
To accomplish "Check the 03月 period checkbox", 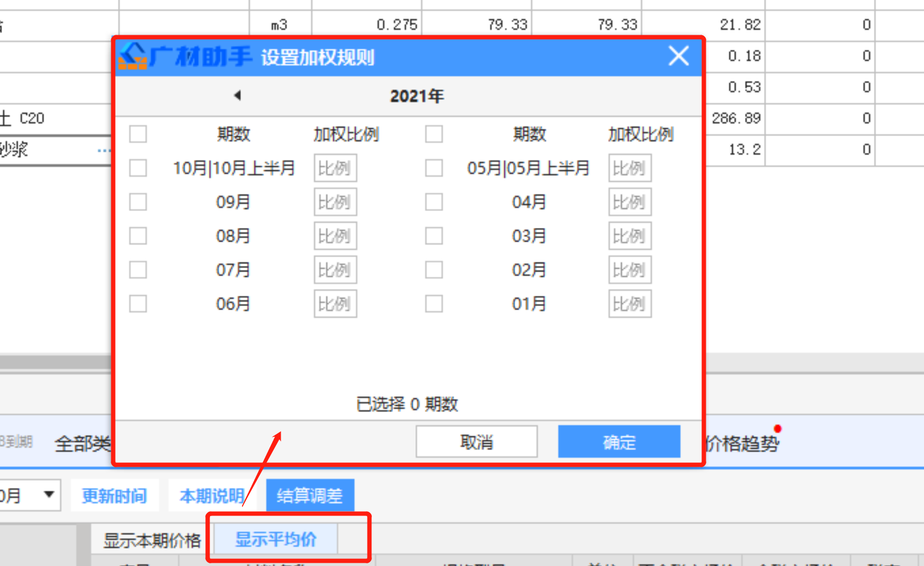I will (434, 236).
